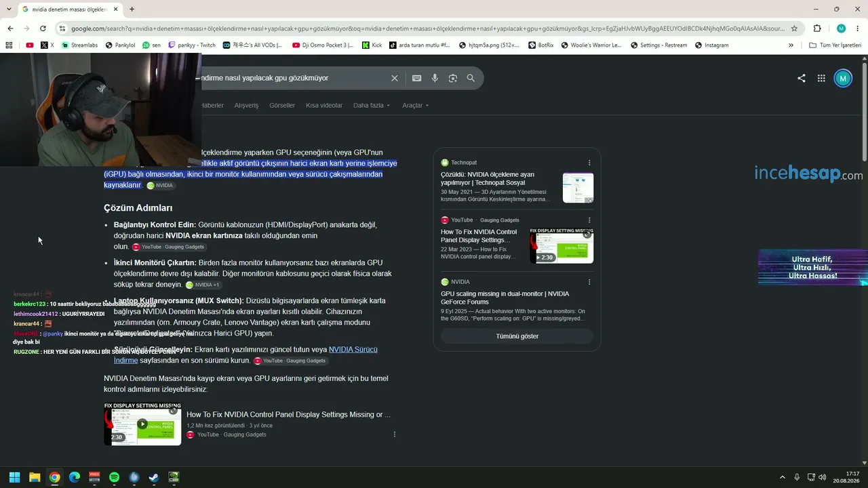Click the 'NVIDIA +1' source chip
The height and width of the screenshot is (488, 868).
point(203,285)
